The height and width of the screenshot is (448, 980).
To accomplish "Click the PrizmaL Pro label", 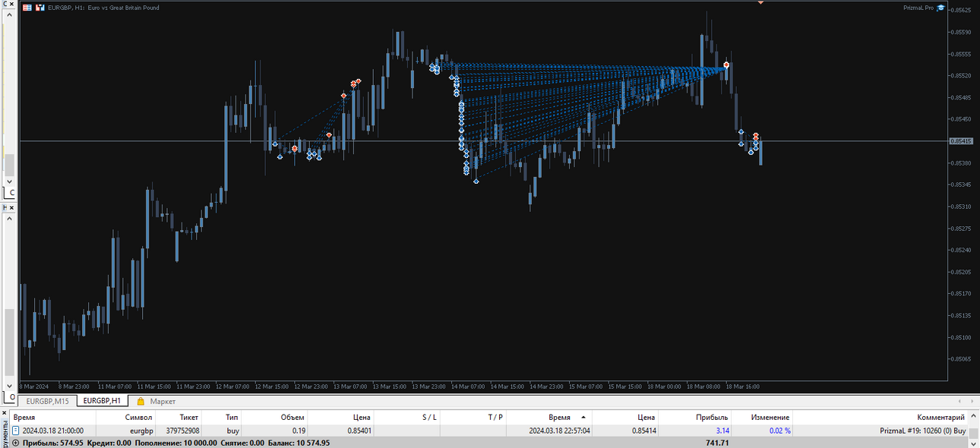I will tap(918, 8).
